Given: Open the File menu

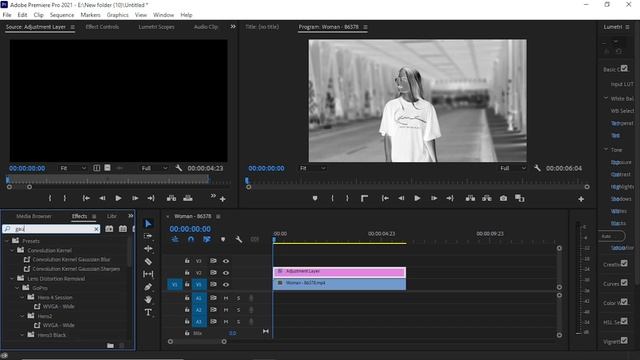Looking at the screenshot, I should 7,15.
